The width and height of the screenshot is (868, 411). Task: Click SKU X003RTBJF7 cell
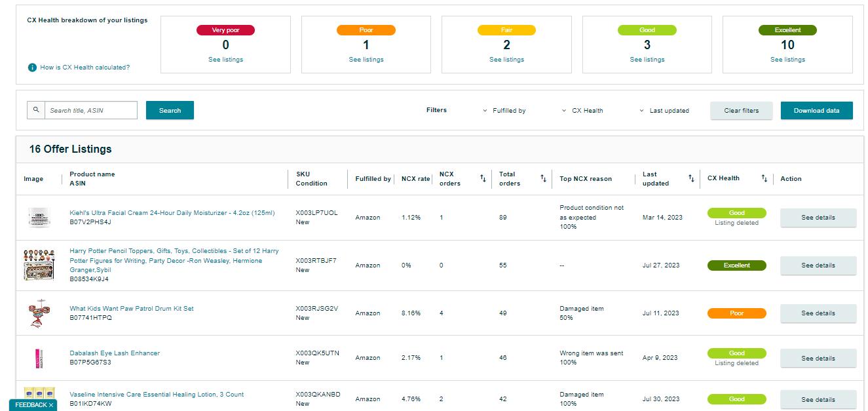[316, 260]
